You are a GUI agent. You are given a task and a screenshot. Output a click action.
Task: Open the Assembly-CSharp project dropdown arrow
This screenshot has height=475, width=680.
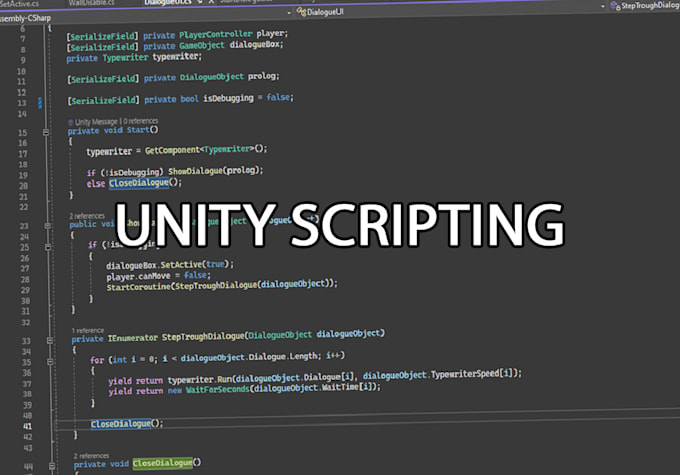pos(289,13)
